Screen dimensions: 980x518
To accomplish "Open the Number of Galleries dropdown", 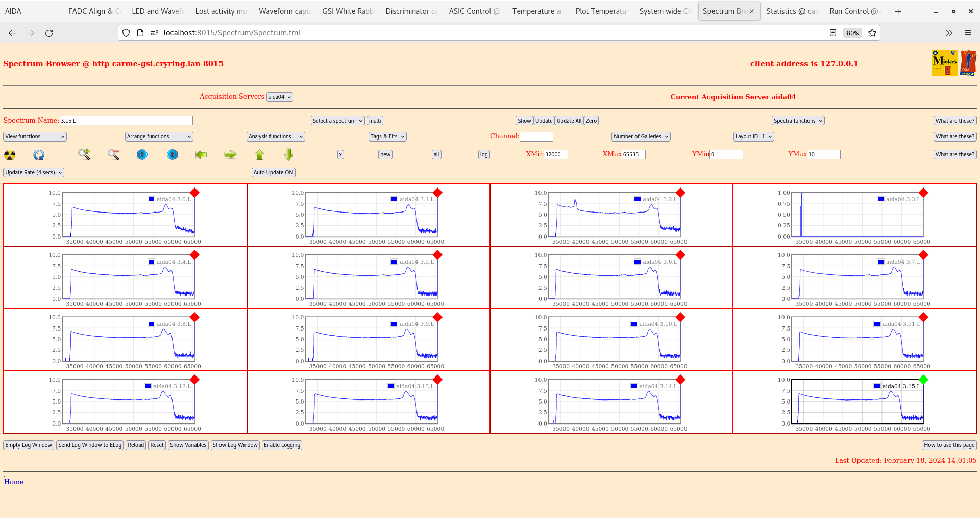I will [641, 136].
